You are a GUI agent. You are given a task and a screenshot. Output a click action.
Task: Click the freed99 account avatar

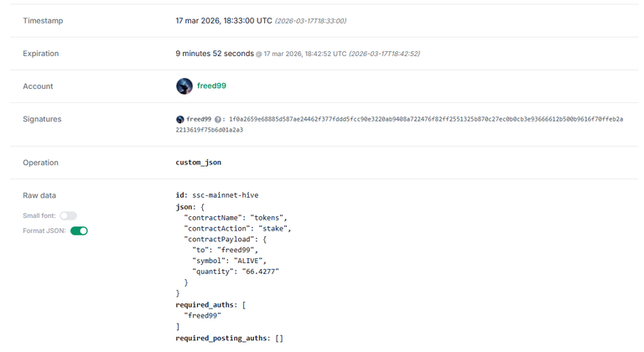pos(184,85)
